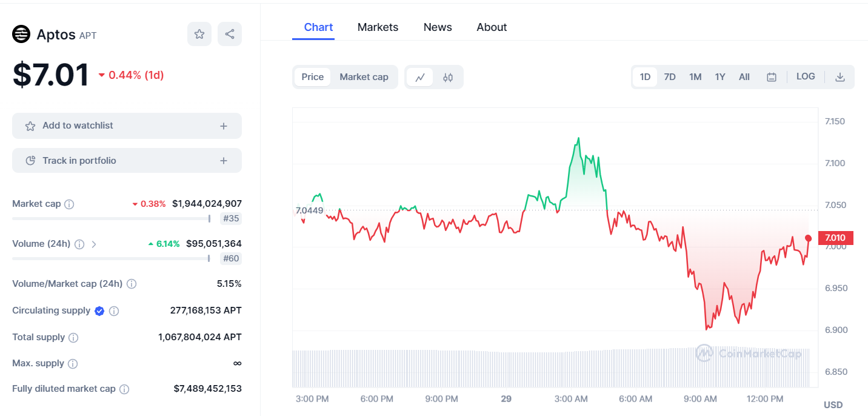Viewport: 868px width, 416px height.
Task: Click the 29 date axis label
Action: pos(506,399)
